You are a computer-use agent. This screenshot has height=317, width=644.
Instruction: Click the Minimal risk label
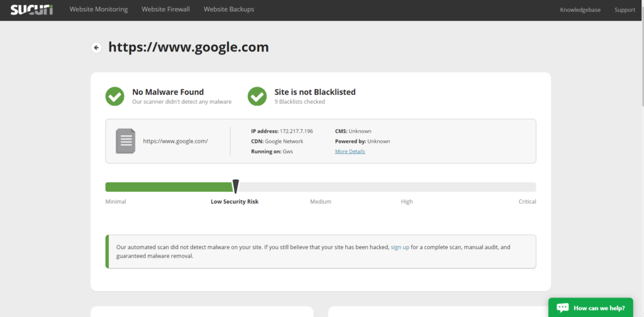pos(116,202)
